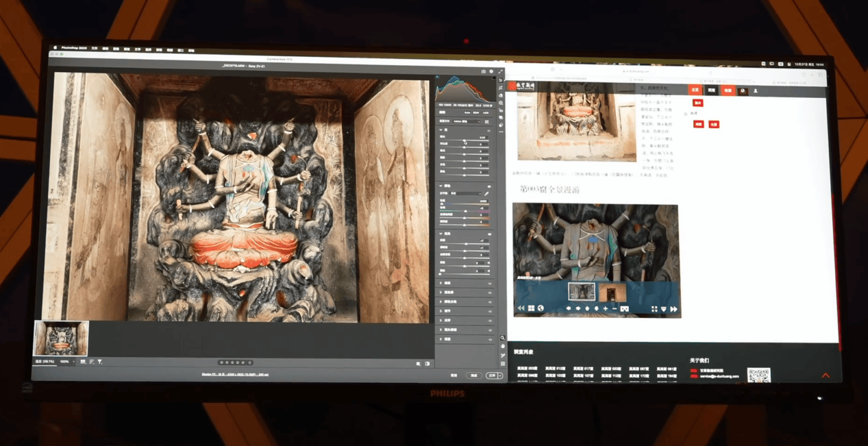Toggle visibility eye of first edit panel

[x=489, y=130]
